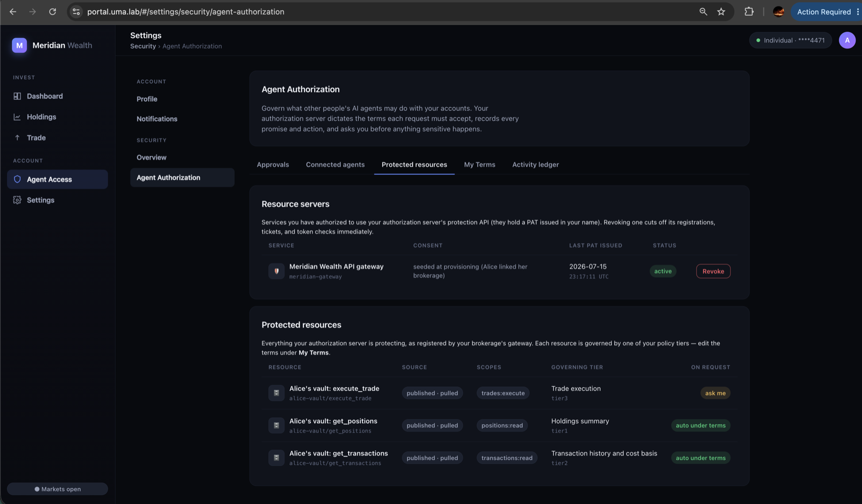Open the Individual ****4471 account selector
Viewport: 862px width, 504px height.
(790, 40)
